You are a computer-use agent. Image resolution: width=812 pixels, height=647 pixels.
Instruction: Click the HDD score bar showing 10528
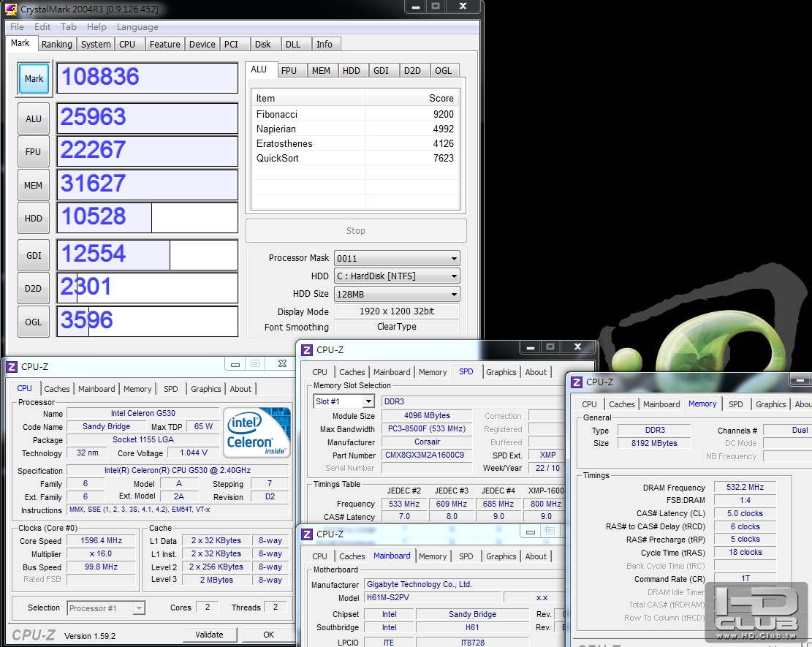pos(147,218)
